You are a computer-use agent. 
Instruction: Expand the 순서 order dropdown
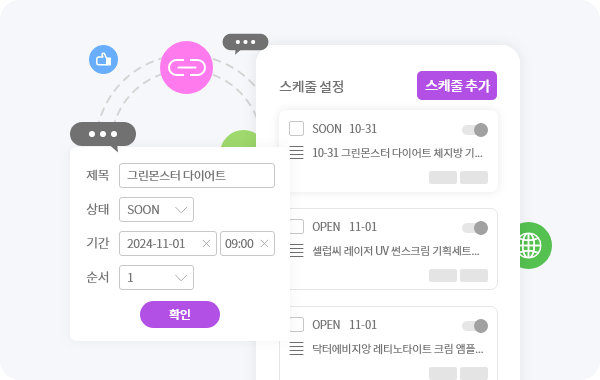pos(157,277)
